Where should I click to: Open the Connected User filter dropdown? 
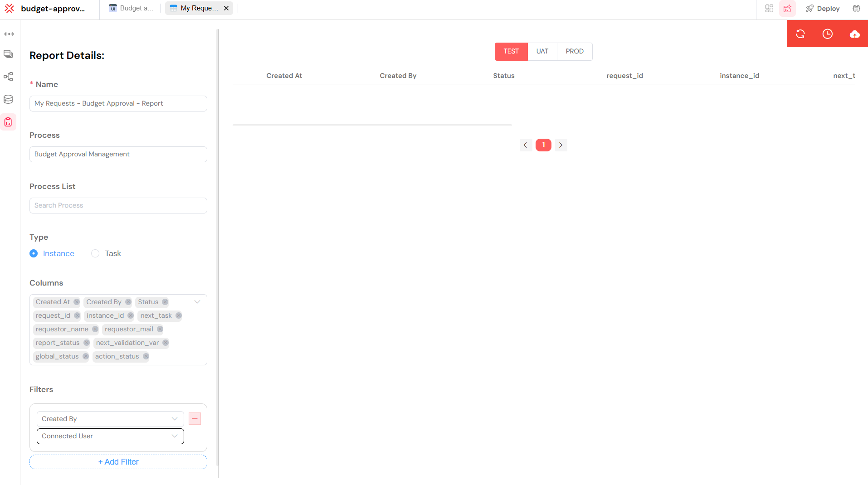pyautogui.click(x=110, y=436)
